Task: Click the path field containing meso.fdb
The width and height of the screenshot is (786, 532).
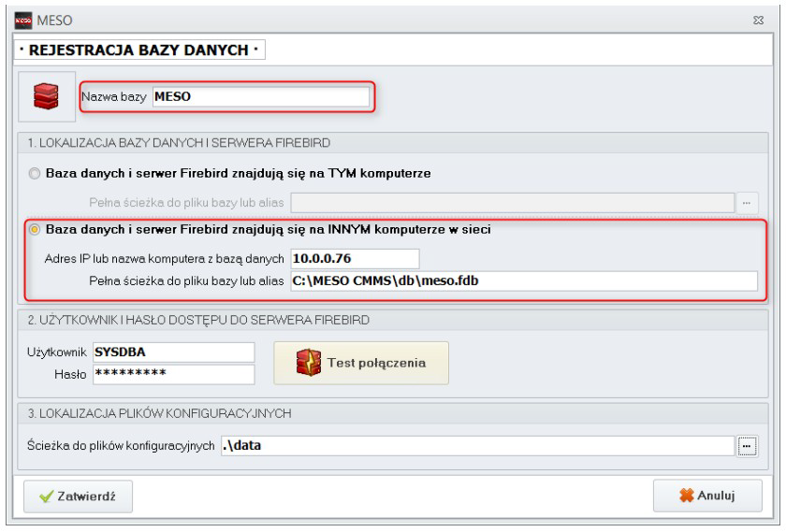Action: [523, 281]
